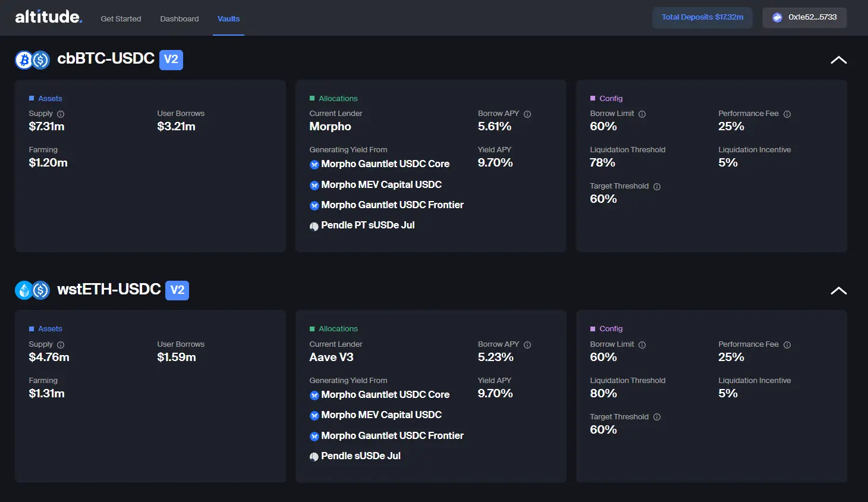This screenshot has width=868, height=502.
Task: Show Target Threshold info in wstETH-USDC
Action: [x=657, y=417]
